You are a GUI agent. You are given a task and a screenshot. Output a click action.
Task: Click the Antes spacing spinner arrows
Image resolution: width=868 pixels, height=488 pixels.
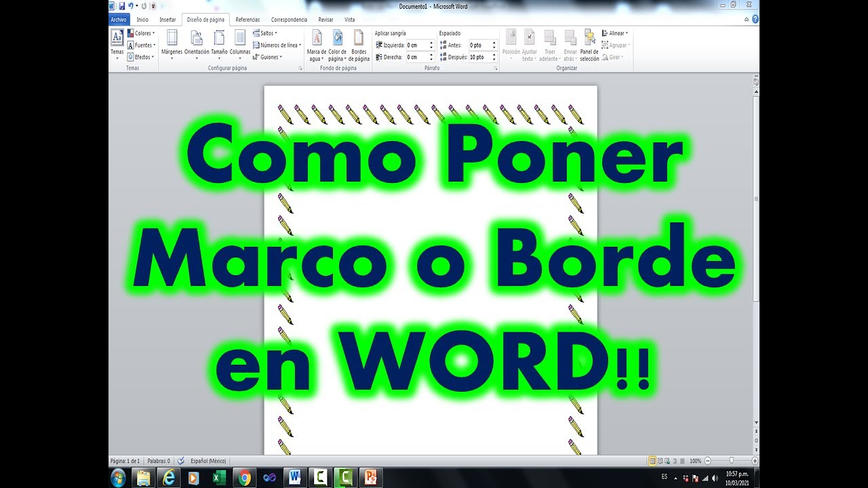494,45
